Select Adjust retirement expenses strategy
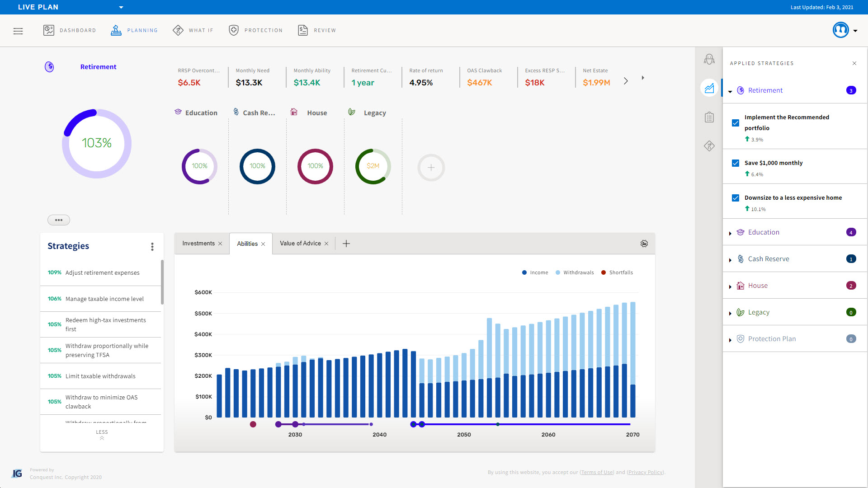 pyautogui.click(x=100, y=272)
